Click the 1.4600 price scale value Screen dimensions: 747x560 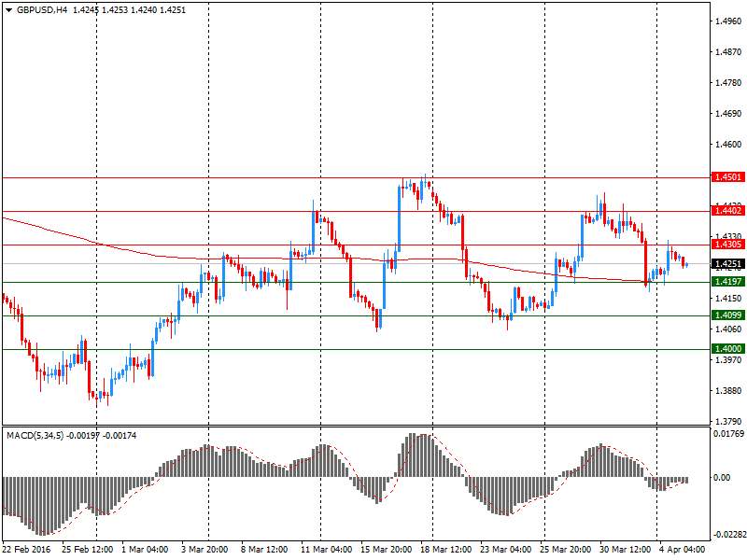(728, 145)
